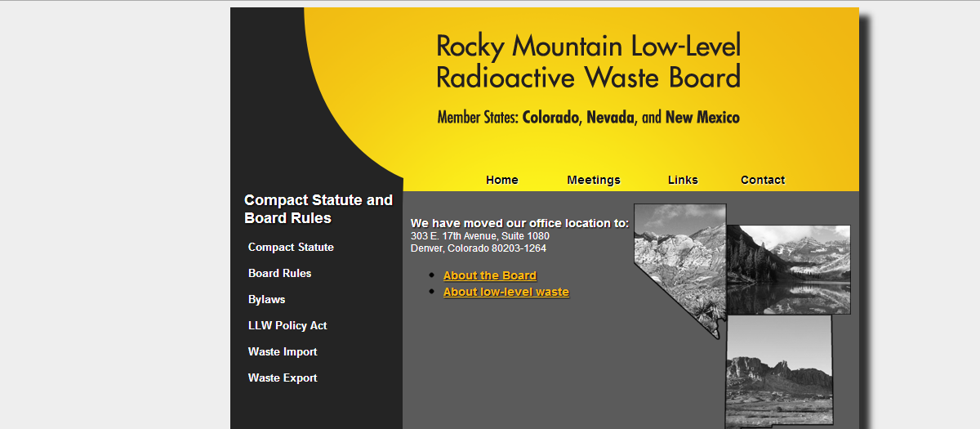Viewport: 980px width, 429px height.
Task: Click the Rocky Mountain Low-Level Radioactive Waste Board title
Action: coord(588,61)
